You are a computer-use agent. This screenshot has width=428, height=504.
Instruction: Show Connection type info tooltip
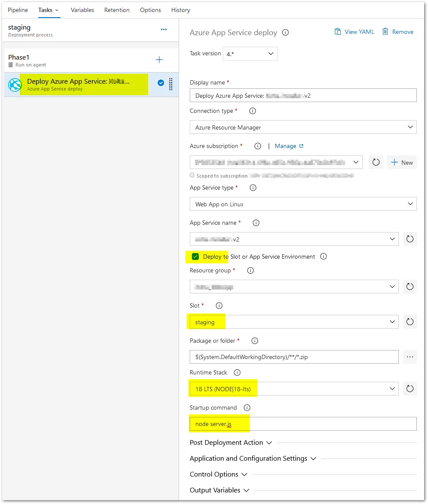pos(252,111)
